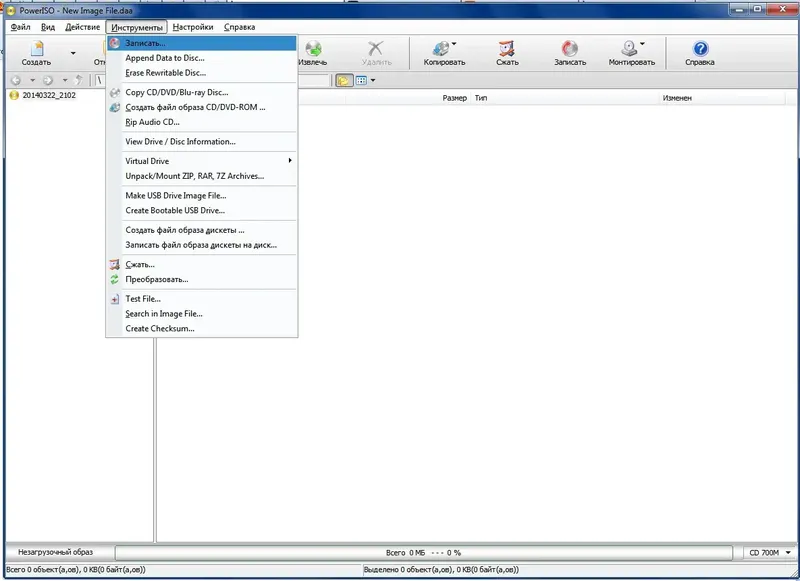Open the Вид menu
The image size is (800, 581).
[x=47, y=27]
